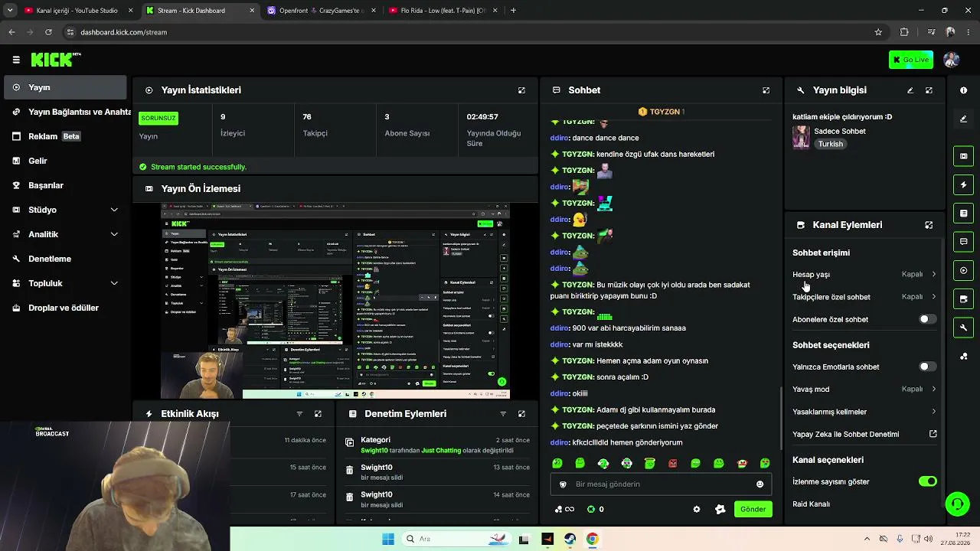
Task: Expand the Yayın İstatistikleri panel to fullscreen
Action: 521,90
